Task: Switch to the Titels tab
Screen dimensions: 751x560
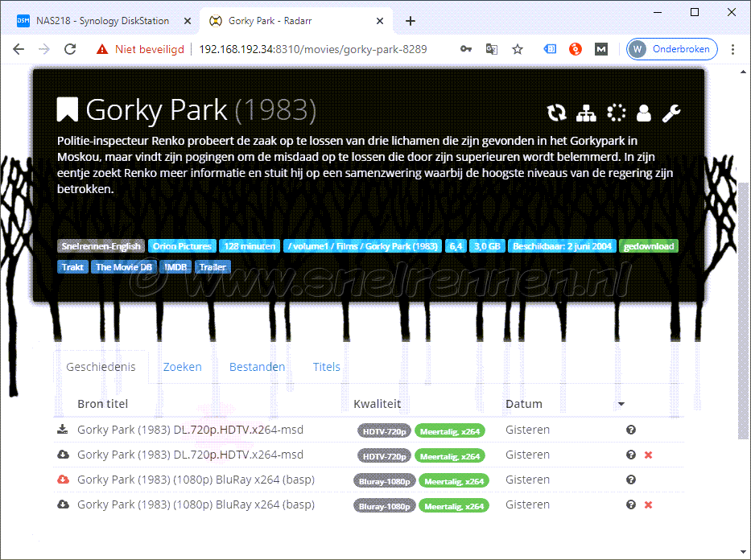Action: [327, 367]
